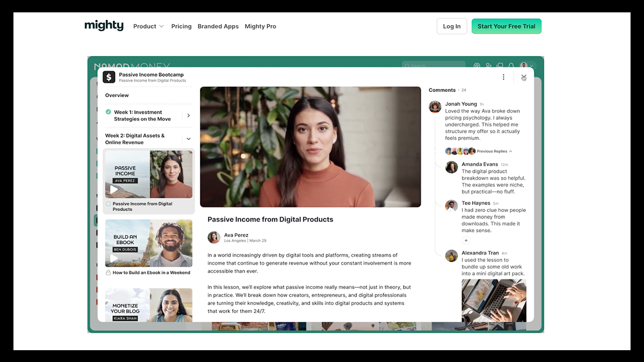
Task: Click the notifications bell icon
Action: pyautogui.click(x=511, y=66)
